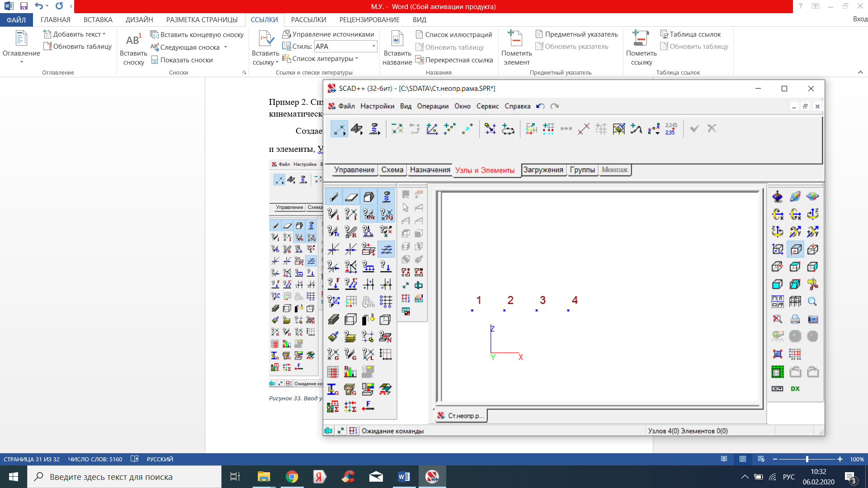Click the green DX icon
Image resolution: width=868 pixels, height=488 pixels.
tap(795, 389)
